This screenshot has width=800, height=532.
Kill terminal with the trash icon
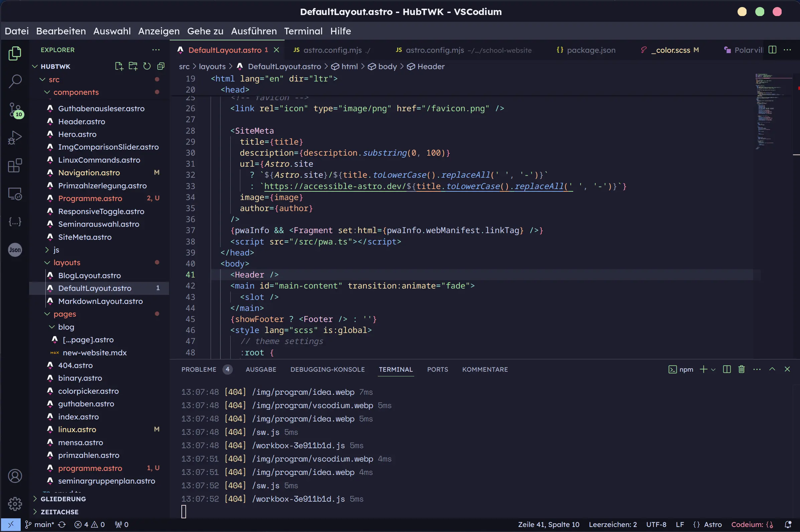(741, 369)
